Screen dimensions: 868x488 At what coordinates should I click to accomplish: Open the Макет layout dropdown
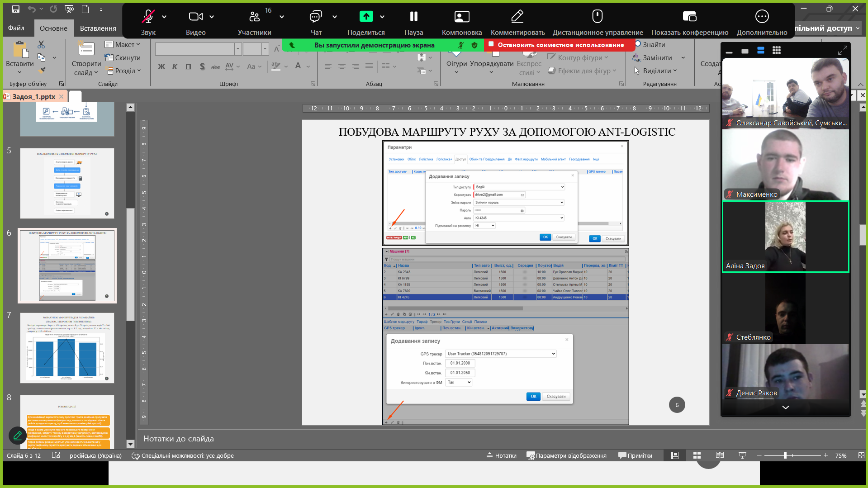click(x=123, y=44)
